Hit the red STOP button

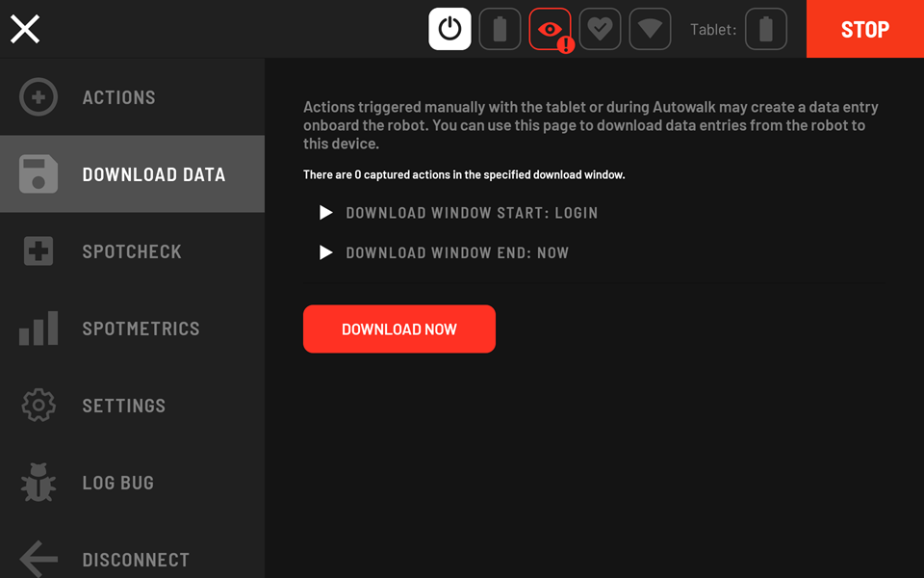865,29
